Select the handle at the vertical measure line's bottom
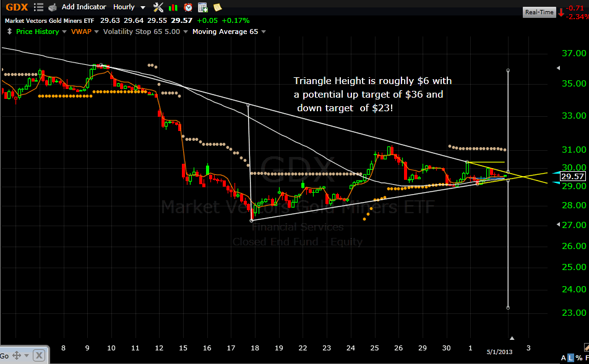Image resolution: width=589 pixels, height=364 pixels. point(508,308)
